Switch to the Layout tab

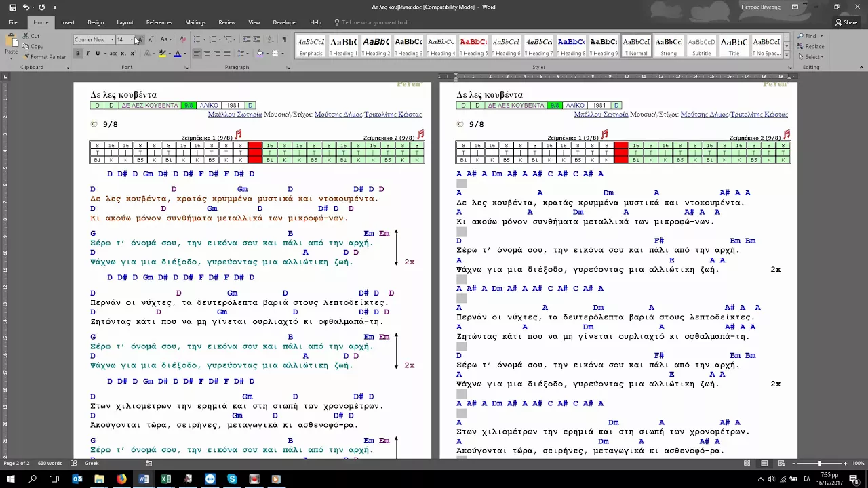pyautogui.click(x=125, y=22)
